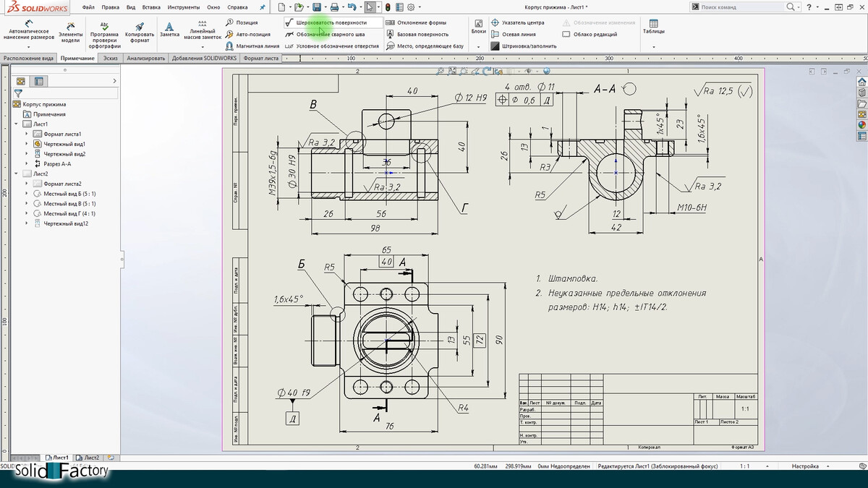
Task: Click Копировать формат tool
Action: coord(140,31)
